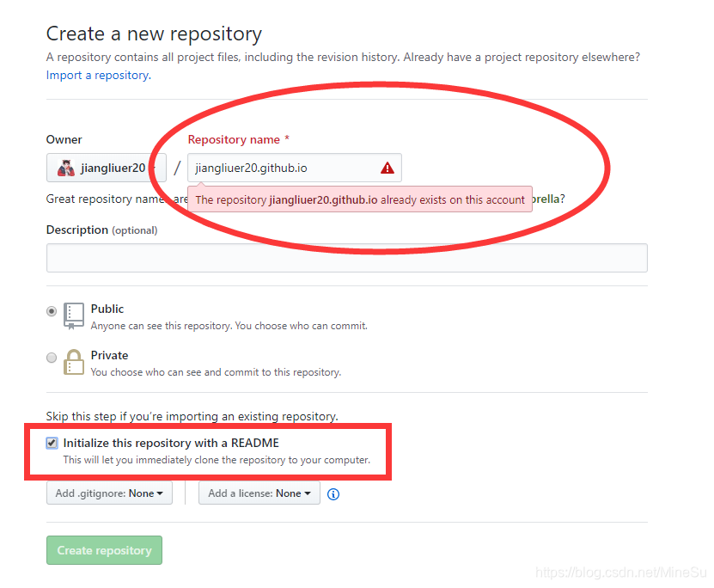Click the highlighted jiangliuer20.github.io repository name

pyautogui.click(x=249, y=168)
